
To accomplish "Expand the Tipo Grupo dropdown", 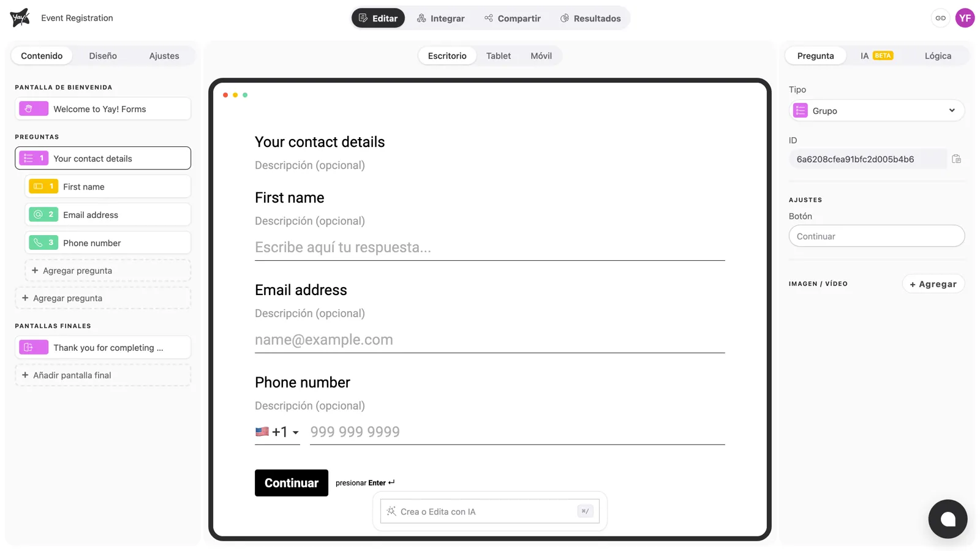I will coord(876,111).
